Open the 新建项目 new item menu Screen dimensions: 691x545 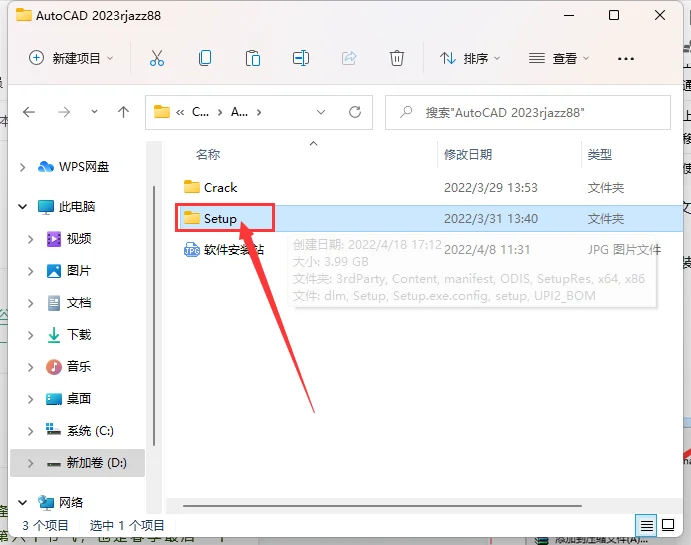[x=71, y=58]
